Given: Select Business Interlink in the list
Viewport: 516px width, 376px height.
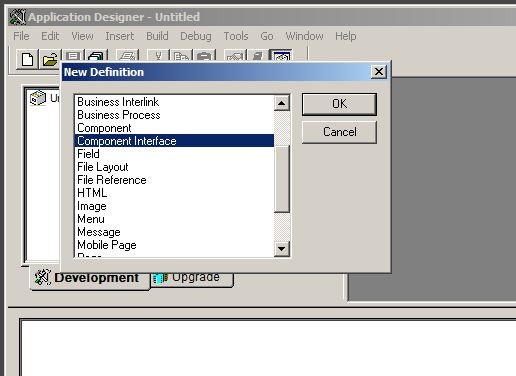Looking at the screenshot, I should pos(174,102).
